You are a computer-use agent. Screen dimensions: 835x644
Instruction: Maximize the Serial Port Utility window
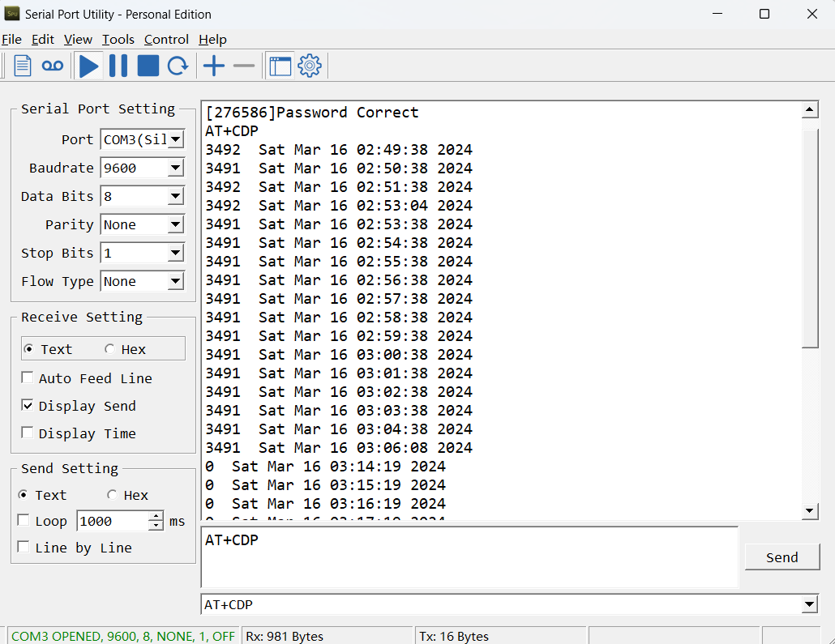point(764,14)
